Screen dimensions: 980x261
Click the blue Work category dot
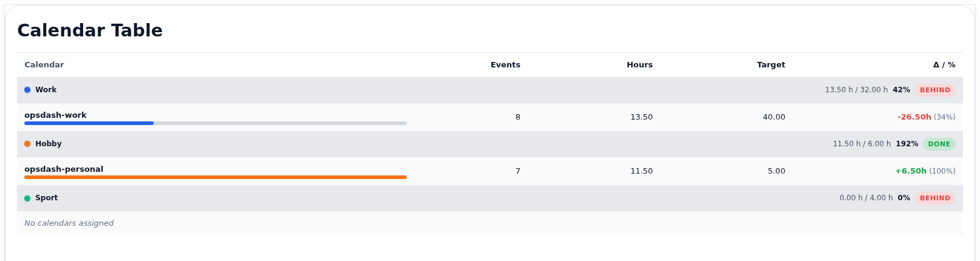pos(27,90)
